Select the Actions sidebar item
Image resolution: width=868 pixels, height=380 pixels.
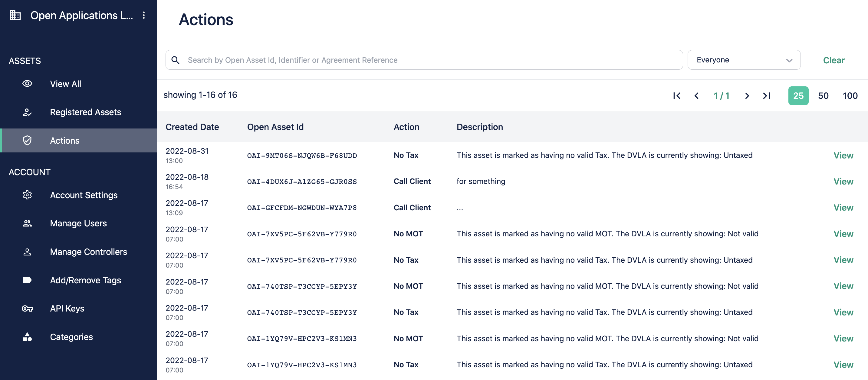click(78, 140)
